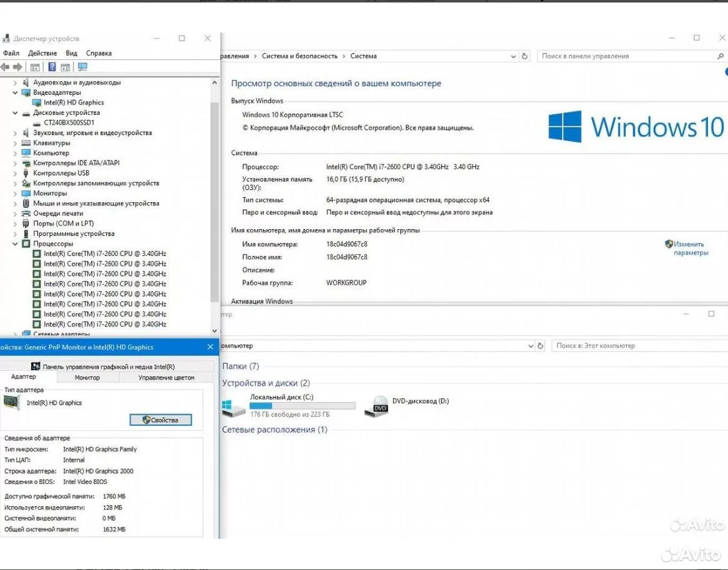Screen dimensions: 728x570
Task: Click the Поиск в панели управления search field
Action: point(631,56)
